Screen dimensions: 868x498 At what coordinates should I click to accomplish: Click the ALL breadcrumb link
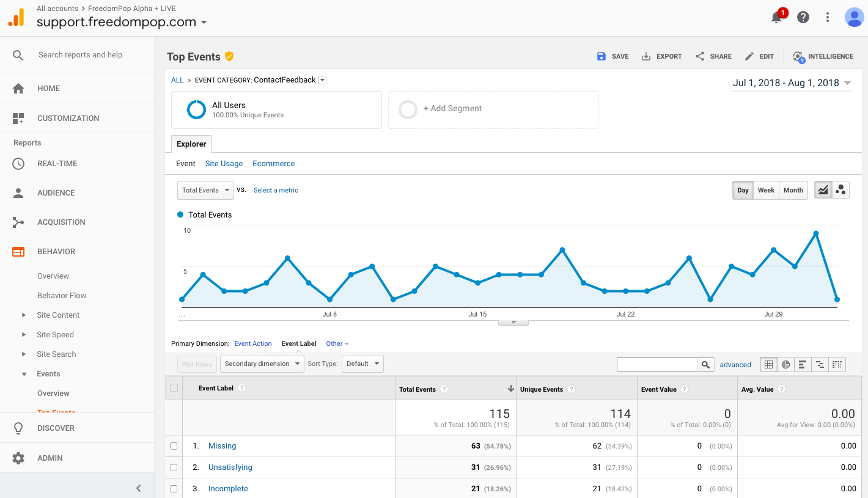coord(177,80)
